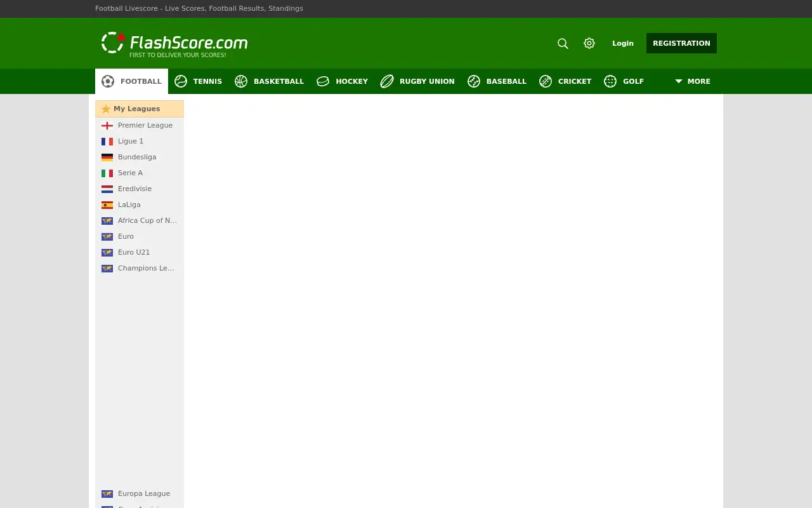Viewport: 812px width, 508px height.
Task: Switch to the CRICKET tab
Action: (565, 81)
